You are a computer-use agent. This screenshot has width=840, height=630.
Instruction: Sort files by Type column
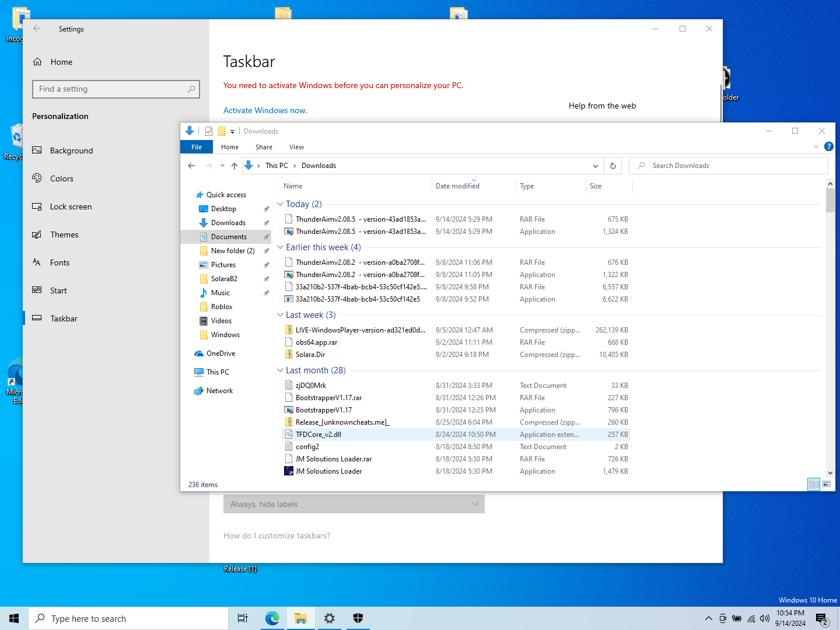tap(551, 186)
